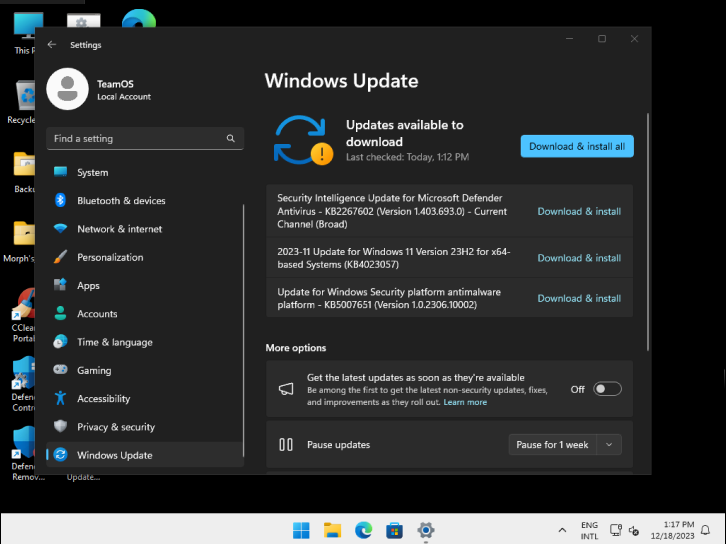Click the Bluetooth icon in sidebar
The image size is (726, 544).
(x=60, y=200)
